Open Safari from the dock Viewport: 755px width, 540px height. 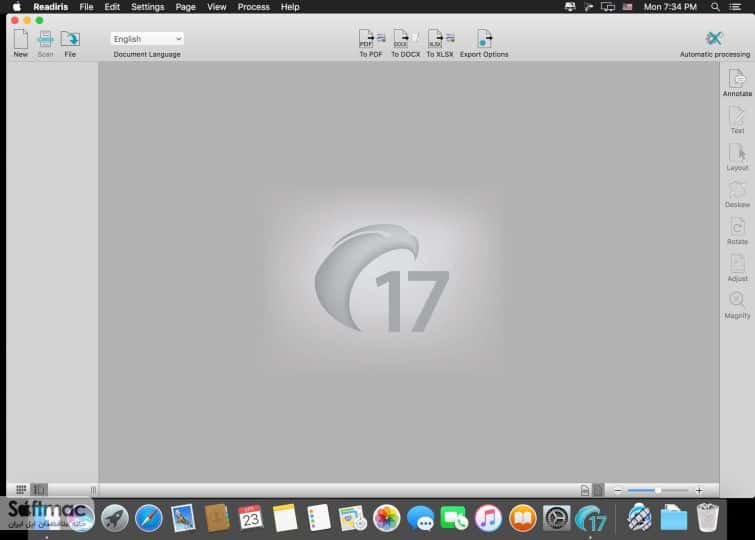(x=149, y=518)
